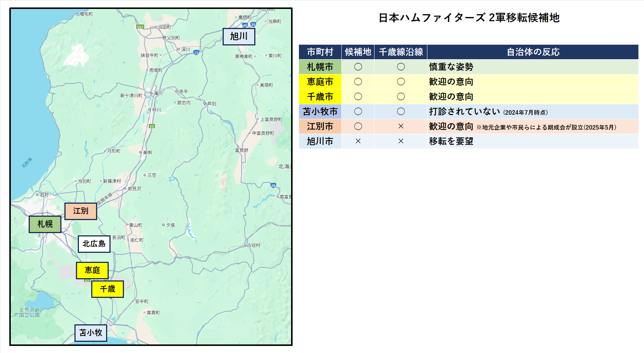
Task: Click the E62 highway marker on the map
Action: (140, 27)
